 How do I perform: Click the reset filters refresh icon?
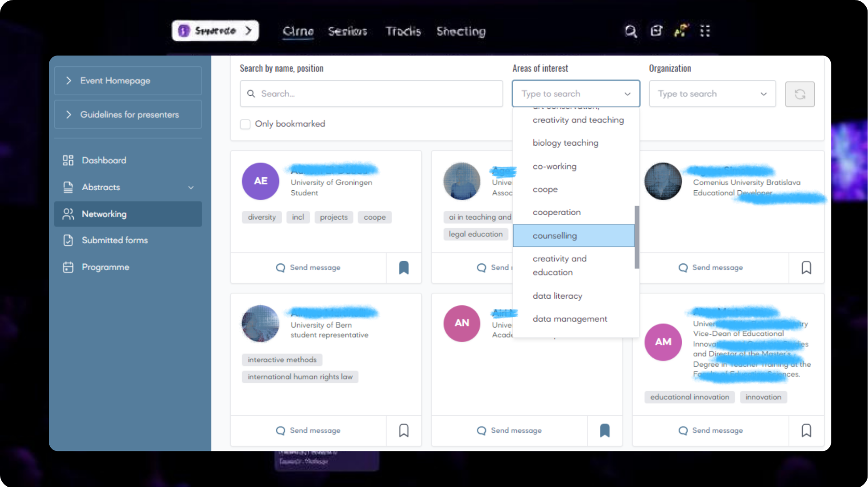tap(800, 94)
